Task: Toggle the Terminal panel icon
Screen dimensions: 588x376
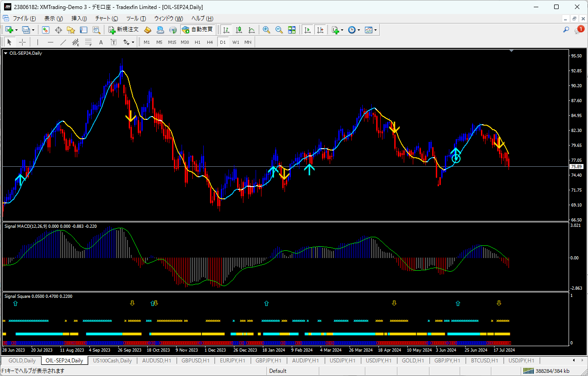Action: pyautogui.click(x=84, y=30)
